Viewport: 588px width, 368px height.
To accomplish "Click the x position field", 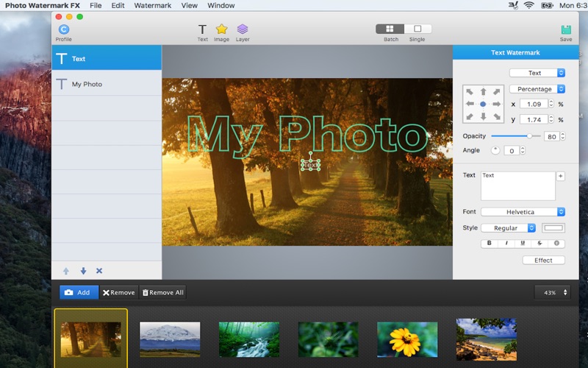I will click(x=534, y=104).
